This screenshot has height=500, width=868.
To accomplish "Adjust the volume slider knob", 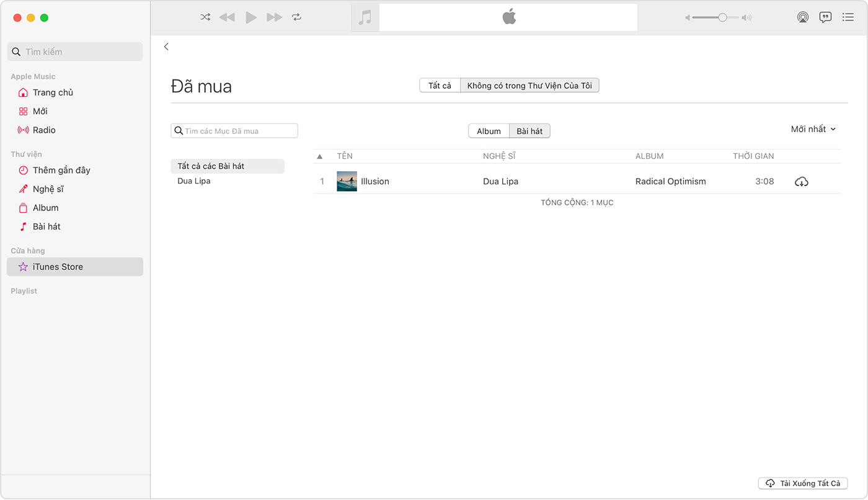I will pyautogui.click(x=722, y=18).
